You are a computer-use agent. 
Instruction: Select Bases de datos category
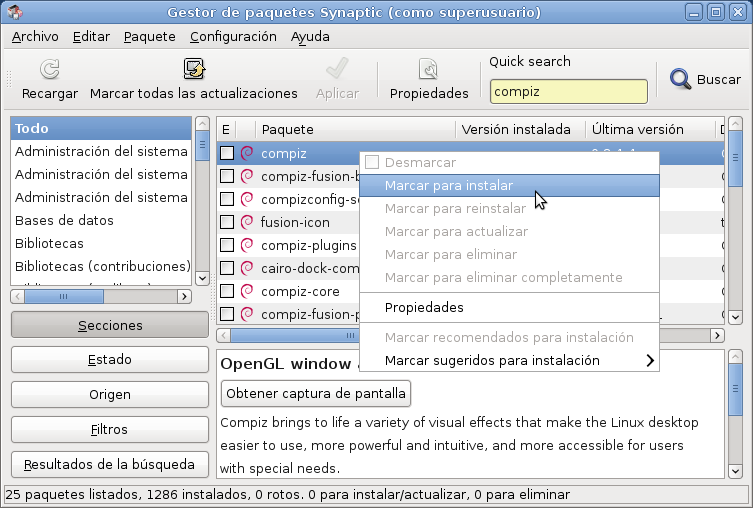pos(101,220)
